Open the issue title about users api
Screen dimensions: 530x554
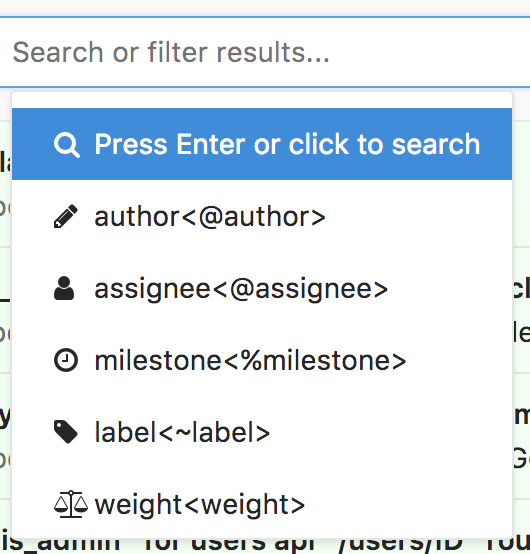point(265,546)
